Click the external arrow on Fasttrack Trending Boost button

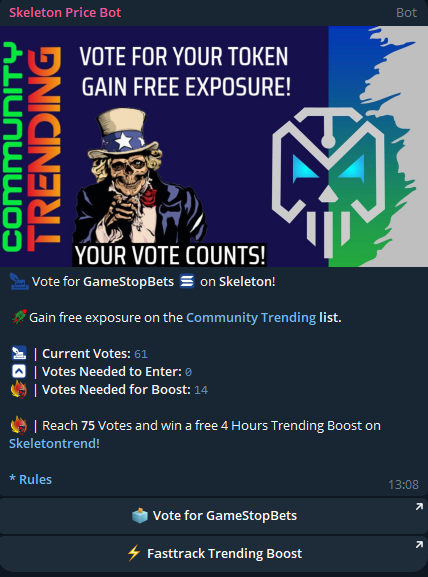[x=419, y=545]
